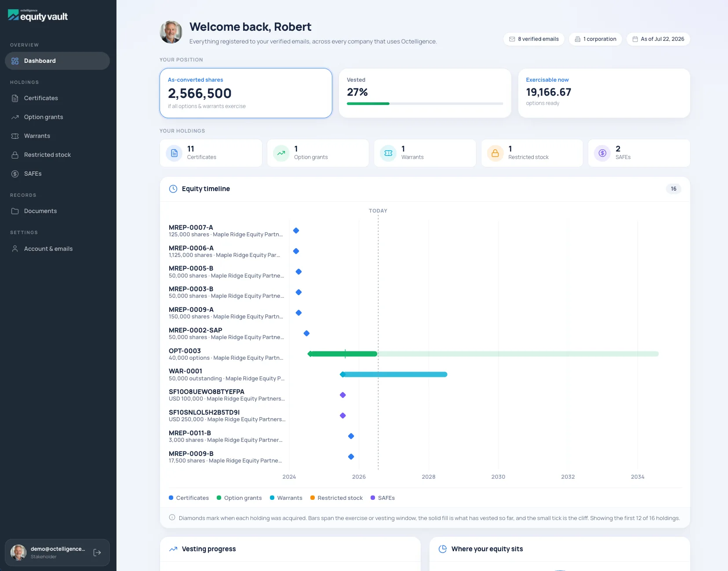
Task: Select the SF1OO8UEWO8BTYEFPA row label
Action: pos(227,395)
